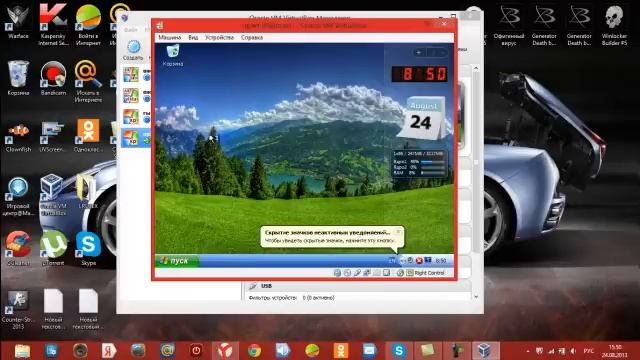Viewport: 640px width, 360px height.
Task: Open the Counter-Strike 2013 desktop shortcut
Action: pos(18,309)
